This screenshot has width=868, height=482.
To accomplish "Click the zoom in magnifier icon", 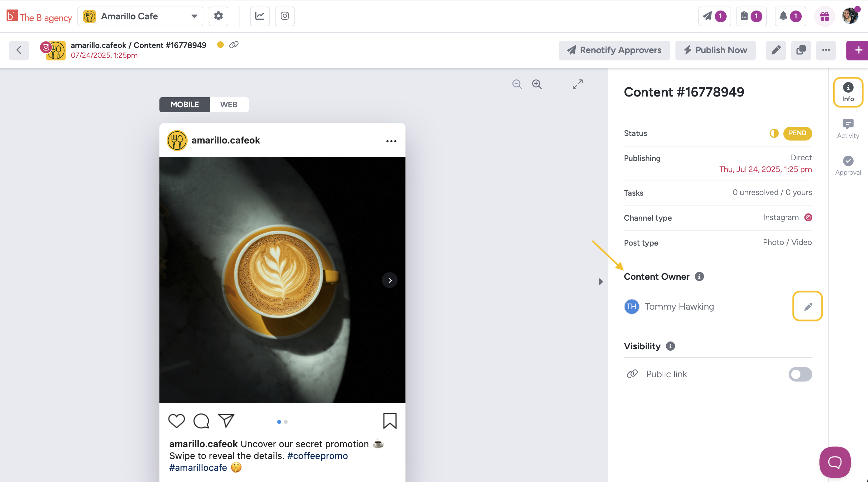I will pyautogui.click(x=537, y=84).
